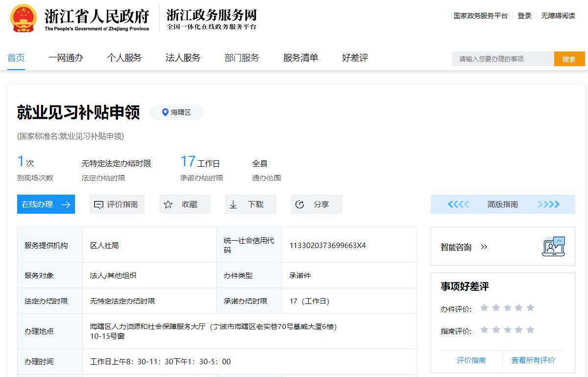
Task: Click the star icon for 收藏
Action: 168,204
